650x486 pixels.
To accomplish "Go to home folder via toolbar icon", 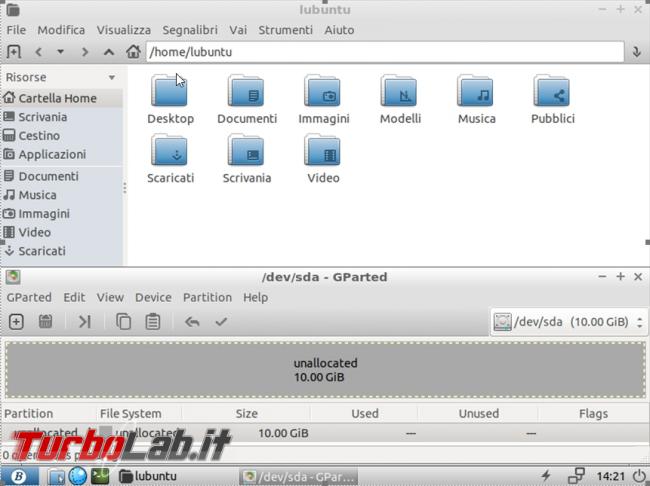I will tap(133, 52).
